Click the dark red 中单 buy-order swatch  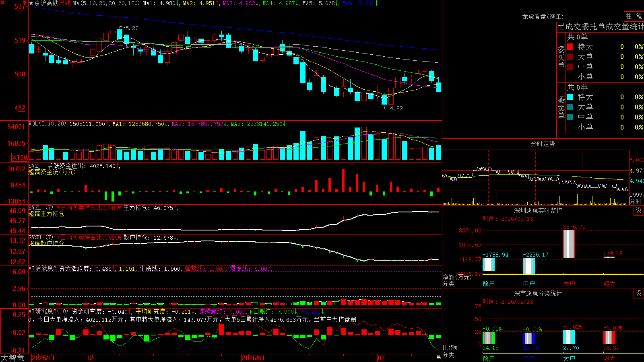[570, 67]
